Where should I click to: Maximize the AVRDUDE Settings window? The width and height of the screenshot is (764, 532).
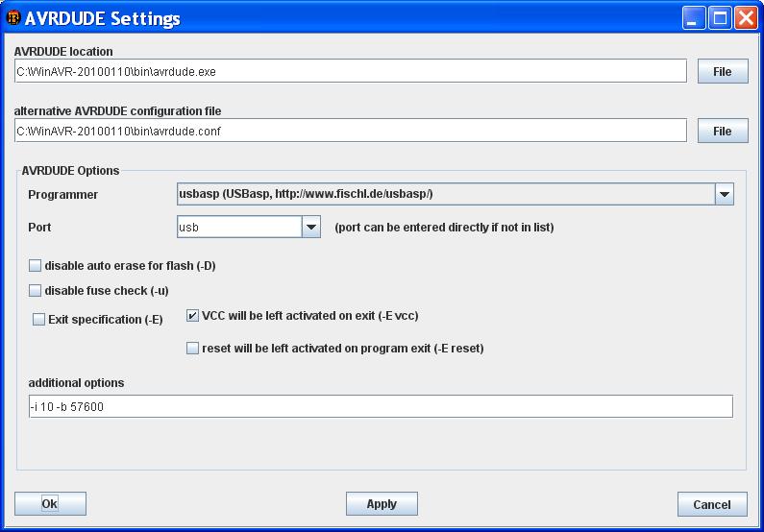pyautogui.click(x=720, y=18)
